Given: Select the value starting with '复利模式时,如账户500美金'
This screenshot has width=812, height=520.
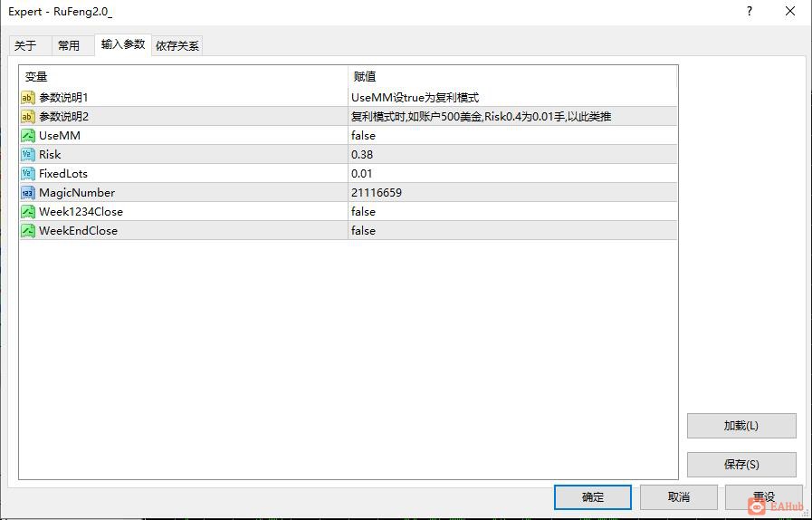Looking at the screenshot, I should [512, 117].
